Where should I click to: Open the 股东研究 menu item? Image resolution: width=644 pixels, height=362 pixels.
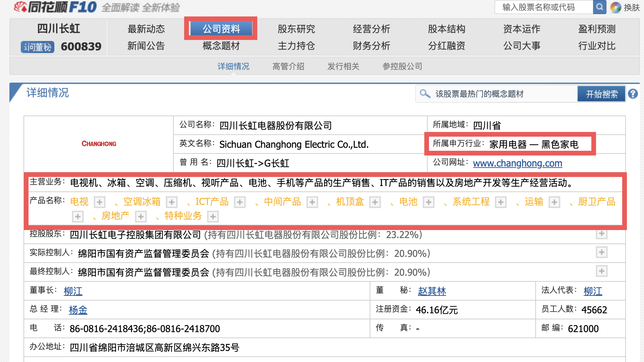pos(297,29)
